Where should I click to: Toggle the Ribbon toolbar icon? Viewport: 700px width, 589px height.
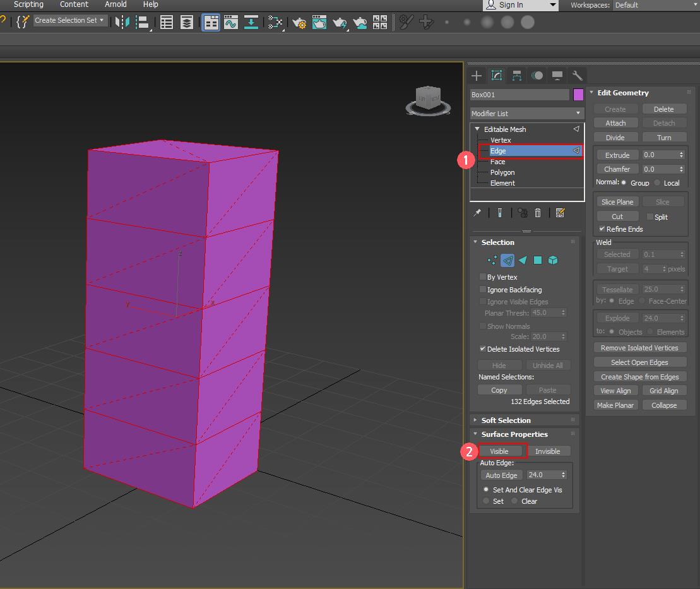coord(211,22)
